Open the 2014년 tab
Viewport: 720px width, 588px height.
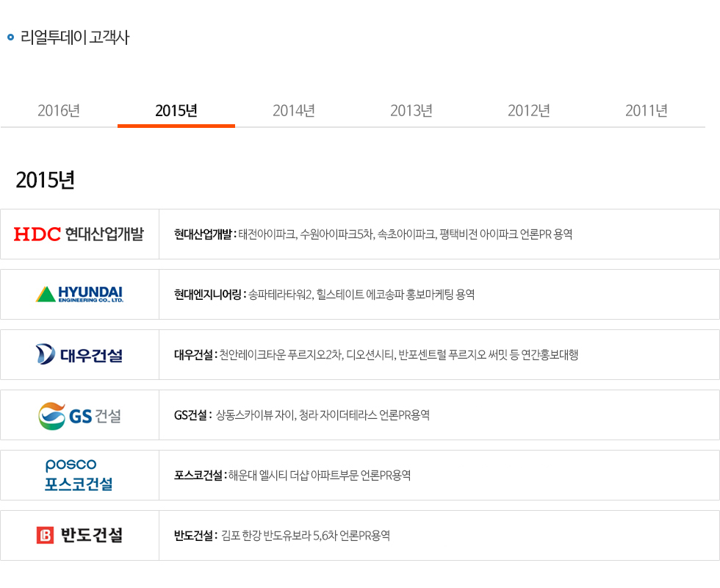coord(294,111)
